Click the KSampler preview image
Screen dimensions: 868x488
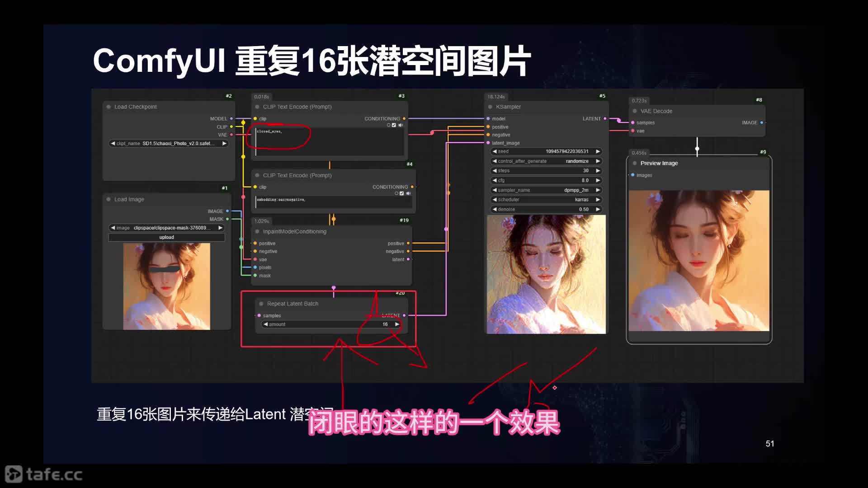(x=546, y=274)
